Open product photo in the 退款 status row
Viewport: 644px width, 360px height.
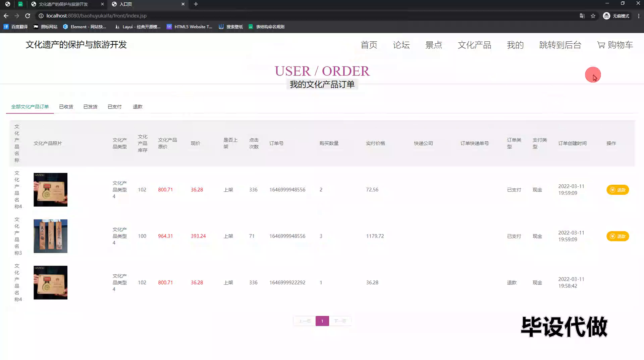[x=50, y=282]
